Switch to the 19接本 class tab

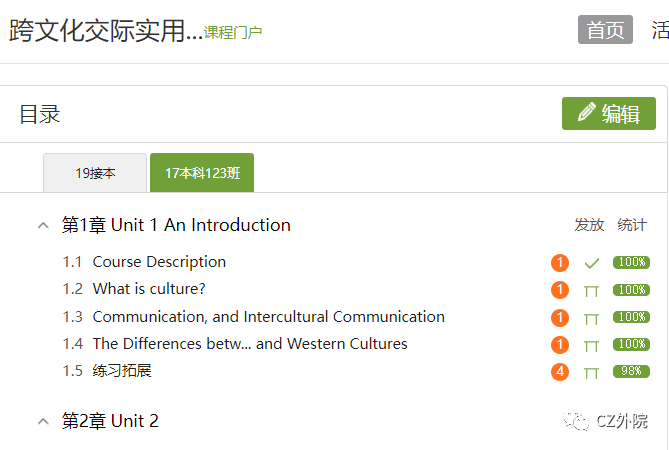click(x=95, y=173)
